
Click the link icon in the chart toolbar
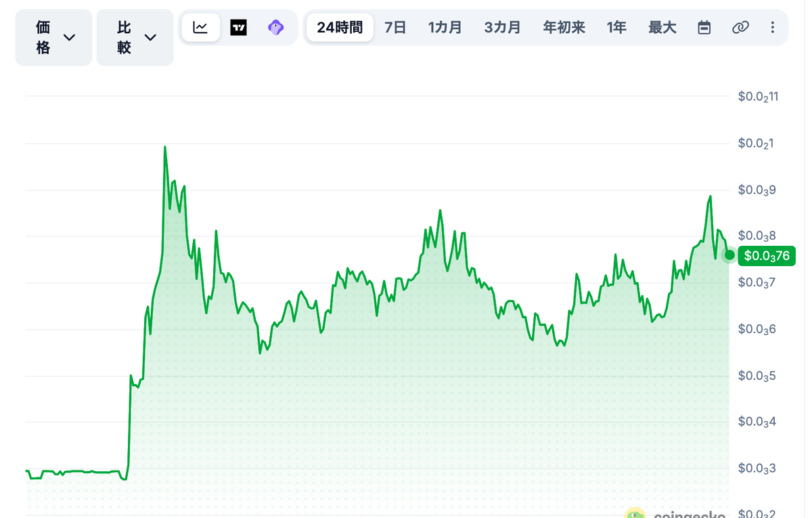[x=740, y=28]
